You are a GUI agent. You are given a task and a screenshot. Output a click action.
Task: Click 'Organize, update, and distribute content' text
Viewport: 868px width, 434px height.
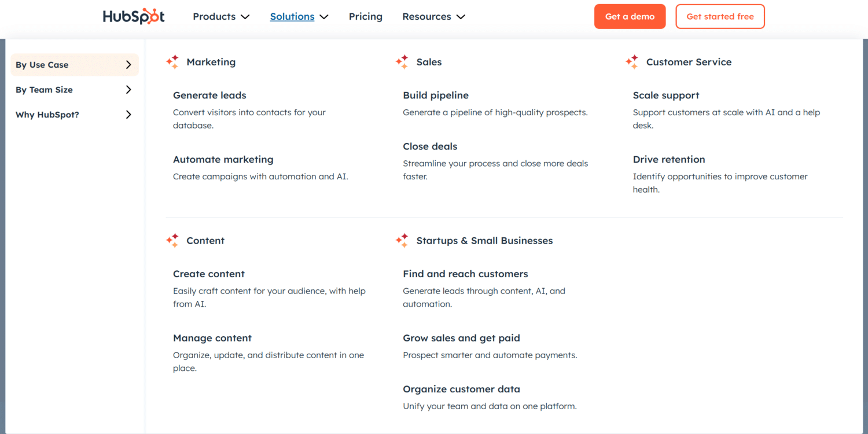pos(269,362)
